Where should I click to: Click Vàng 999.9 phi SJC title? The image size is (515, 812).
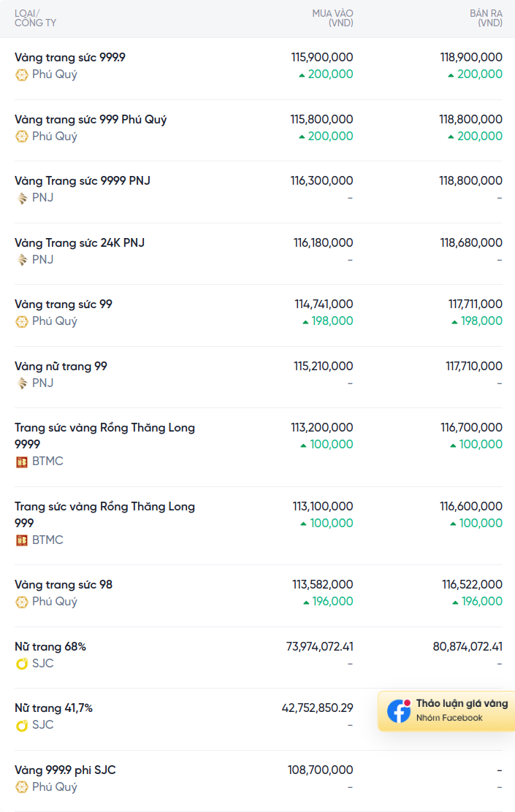[x=65, y=770]
